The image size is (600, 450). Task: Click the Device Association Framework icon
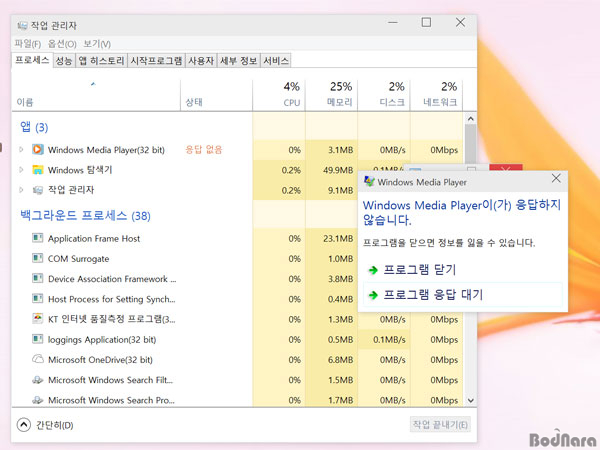point(37,279)
